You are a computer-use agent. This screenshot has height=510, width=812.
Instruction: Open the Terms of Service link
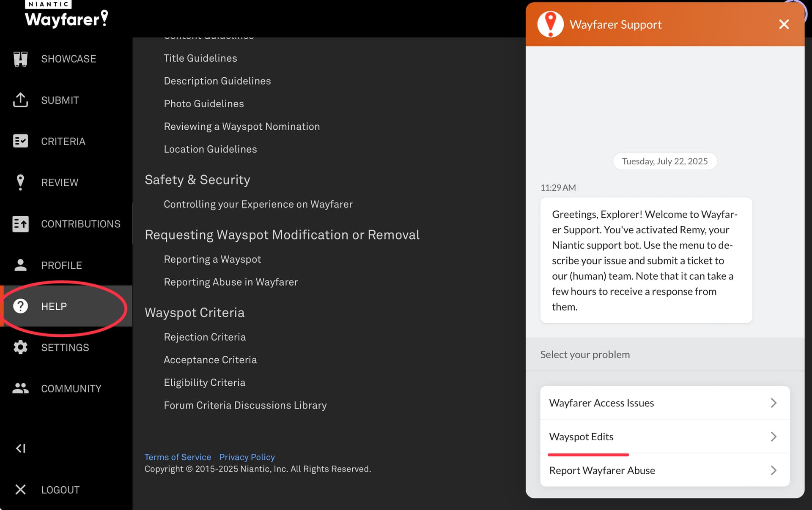coord(178,457)
